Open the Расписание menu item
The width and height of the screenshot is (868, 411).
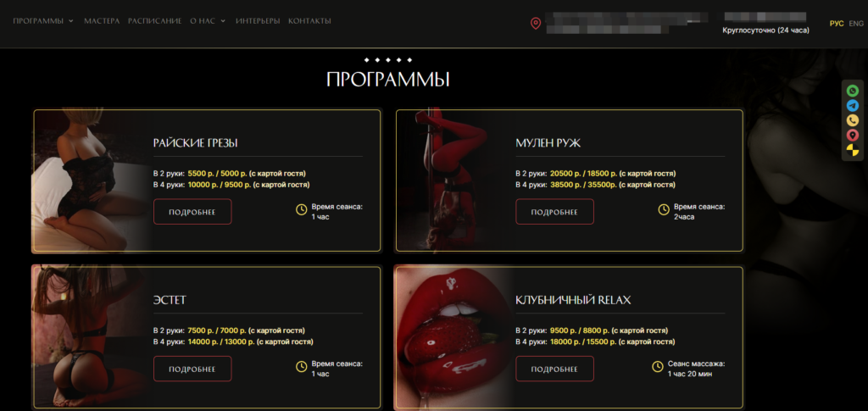(154, 21)
